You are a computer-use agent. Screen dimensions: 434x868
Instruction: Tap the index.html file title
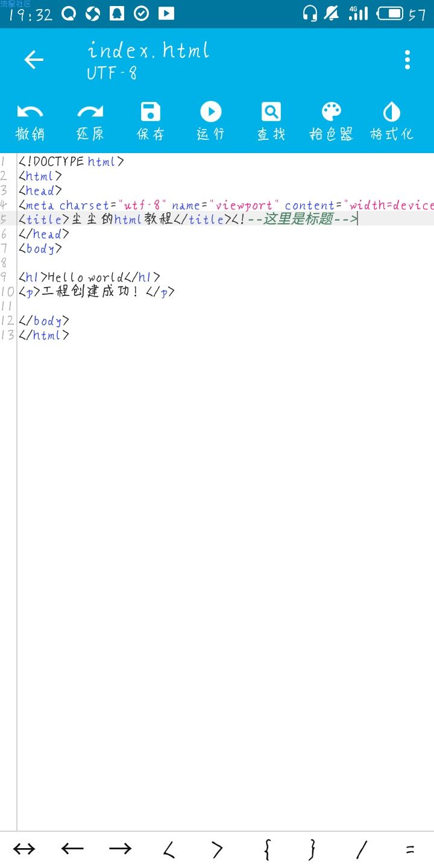[x=149, y=49]
